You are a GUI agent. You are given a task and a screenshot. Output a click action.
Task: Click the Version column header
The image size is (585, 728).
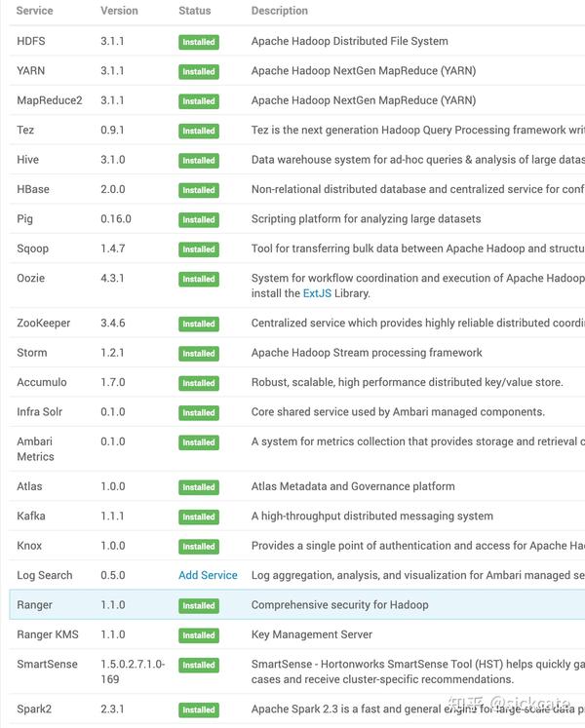[x=119, y=11]
